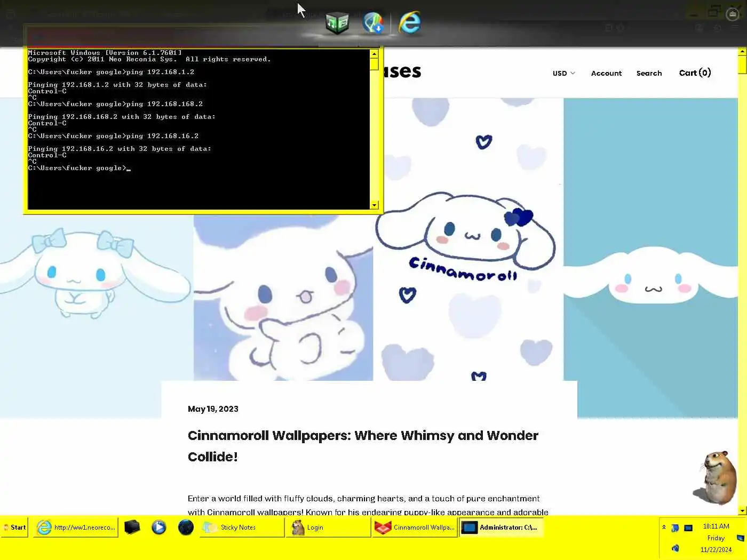The width and height of the screenshot is (747, 560).
Task: Click the browser page scrollbar down arrow
Action: [x=742, y=510]
